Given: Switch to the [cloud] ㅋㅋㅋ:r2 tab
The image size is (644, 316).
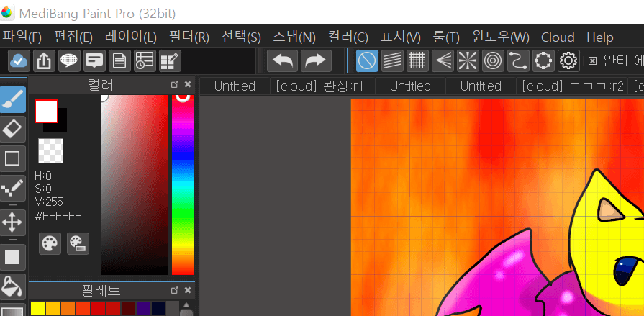Looking at the screenshot, I should (572, 86).
